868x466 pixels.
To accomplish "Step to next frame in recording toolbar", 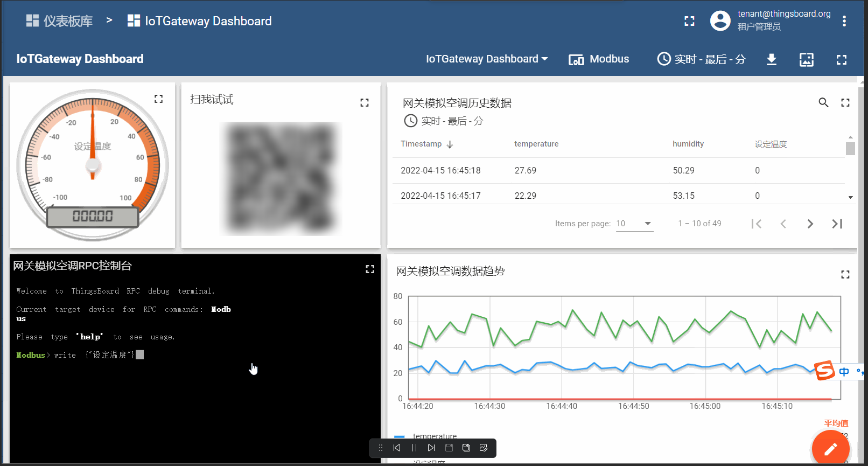I will click(x=431, y=448).
